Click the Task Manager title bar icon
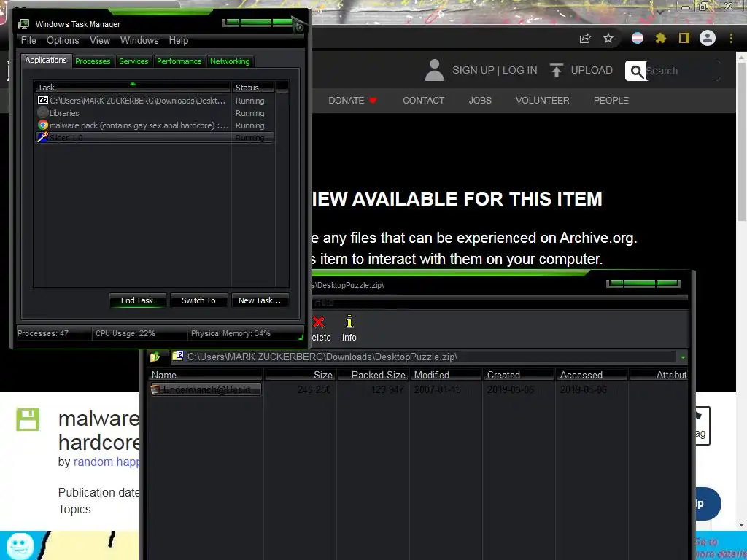747x560 pixels. coord(23,24)
